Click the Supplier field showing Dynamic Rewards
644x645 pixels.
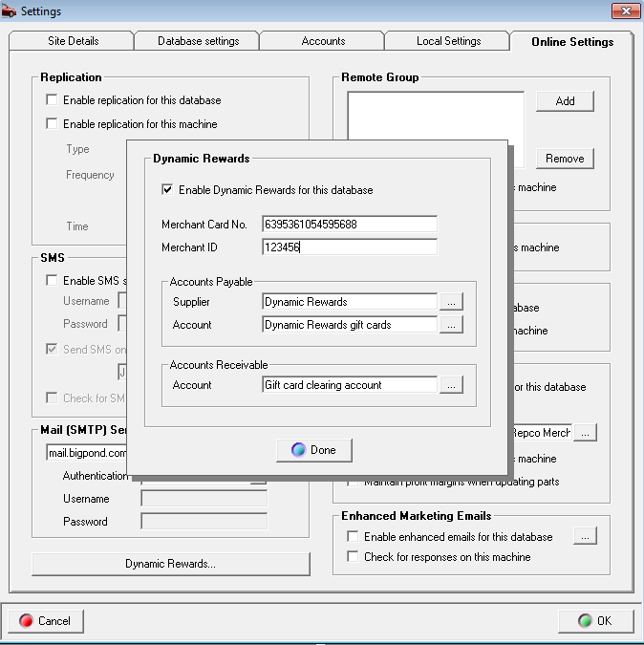pos(350,302)
